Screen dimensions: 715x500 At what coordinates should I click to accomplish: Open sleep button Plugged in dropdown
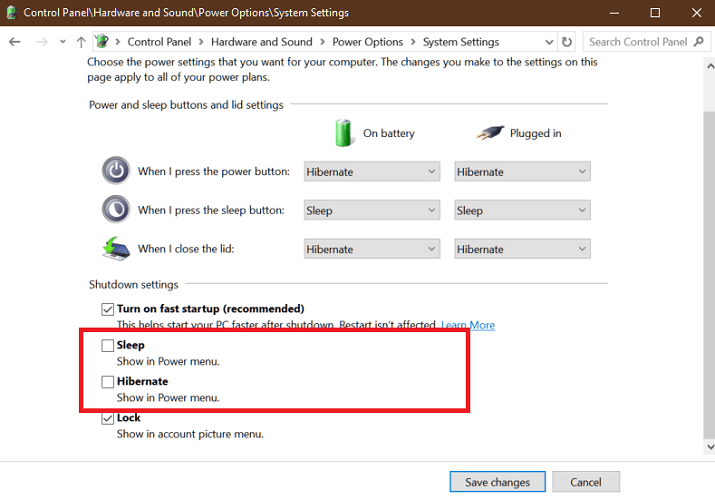coord(522,210)
